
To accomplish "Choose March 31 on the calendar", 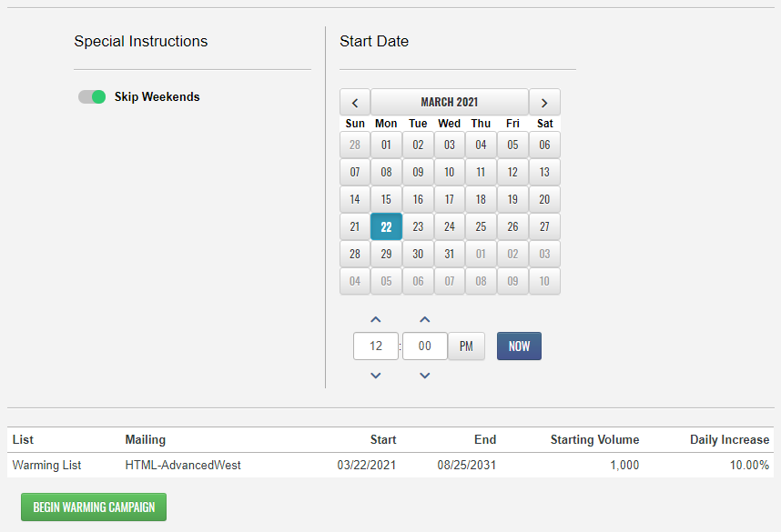I will click(x=450, y=254).
